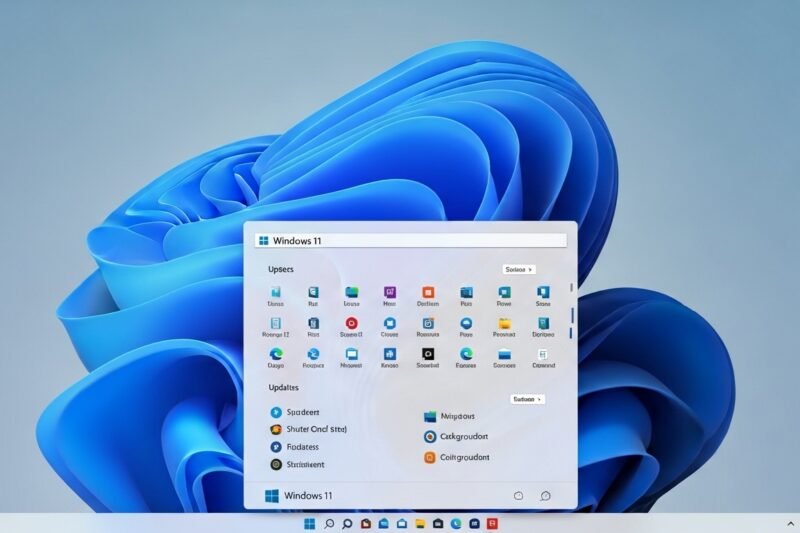Click the chat bubble icon in menu footer
The image size is (800, 533).
point(545,496)
